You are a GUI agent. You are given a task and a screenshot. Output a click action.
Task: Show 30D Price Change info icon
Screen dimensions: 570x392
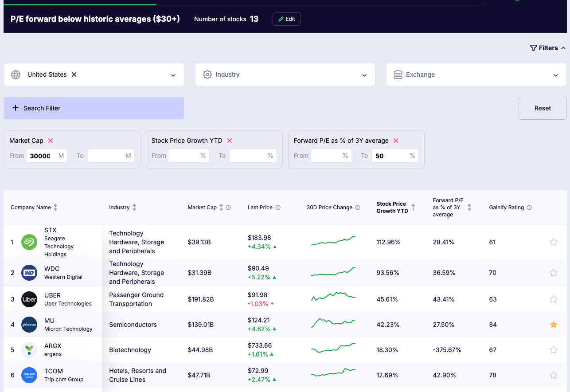(x=358, y=208)
